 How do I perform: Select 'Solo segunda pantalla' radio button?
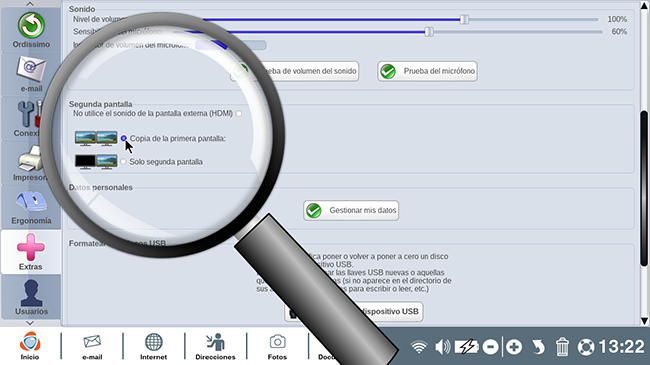point(123,162)
